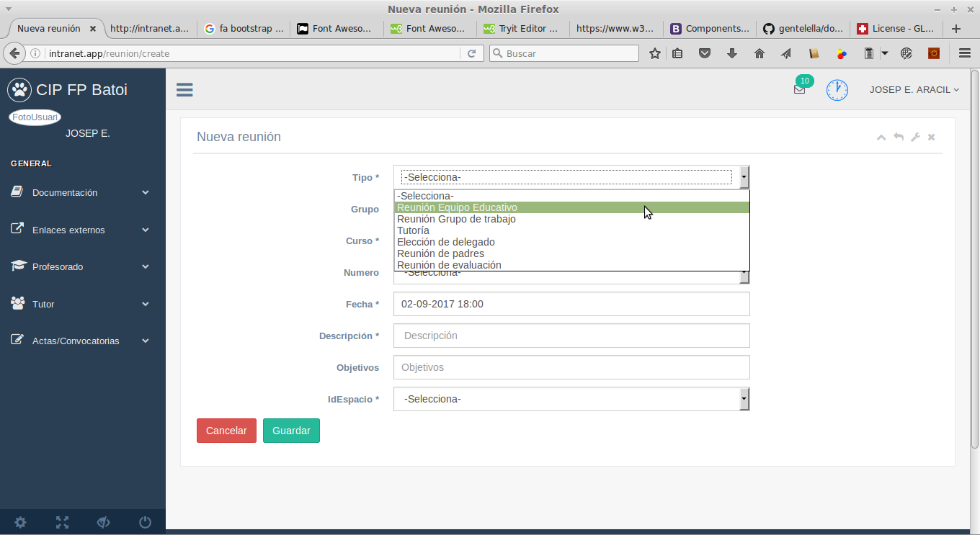Click the FotoUsuari profile picture placeholder
Image resolution: width=980 pixels, height=535 pixels.
[x=35, y=117]
